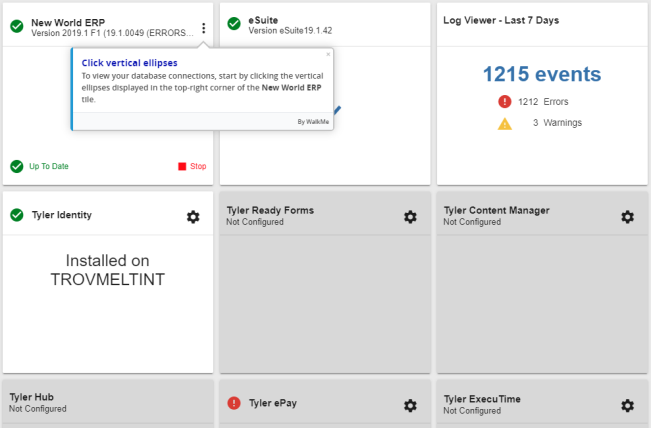
Task: Click Not Configured under Tyler ExecuTime
Action: 472,411
